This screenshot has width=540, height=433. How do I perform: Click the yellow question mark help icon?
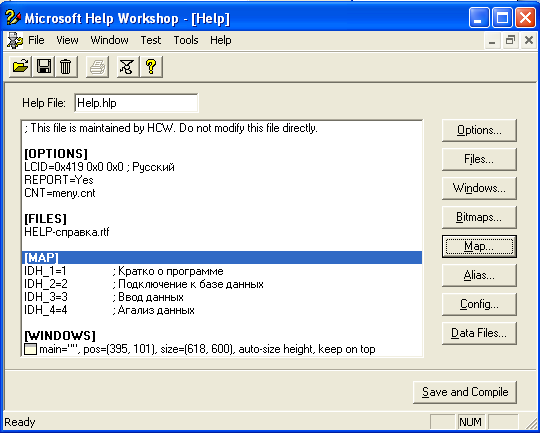(x=151, y=66)
